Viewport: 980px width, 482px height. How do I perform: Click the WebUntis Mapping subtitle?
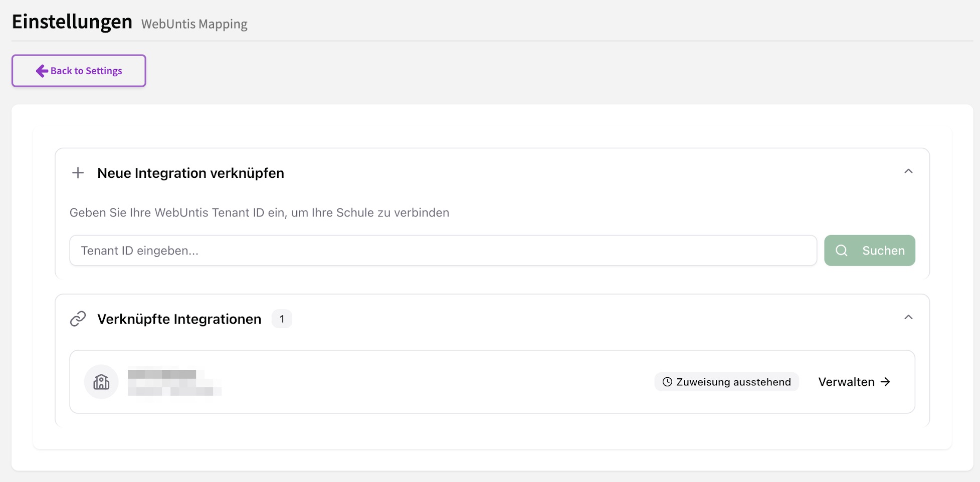194,24
